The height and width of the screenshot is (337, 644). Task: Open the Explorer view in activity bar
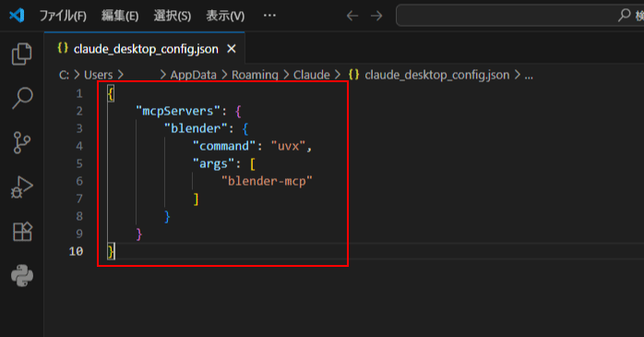click(x=22, y=54)
